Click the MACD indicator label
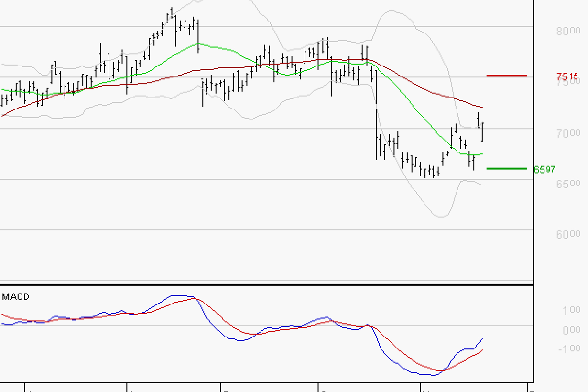 (16, 297)
